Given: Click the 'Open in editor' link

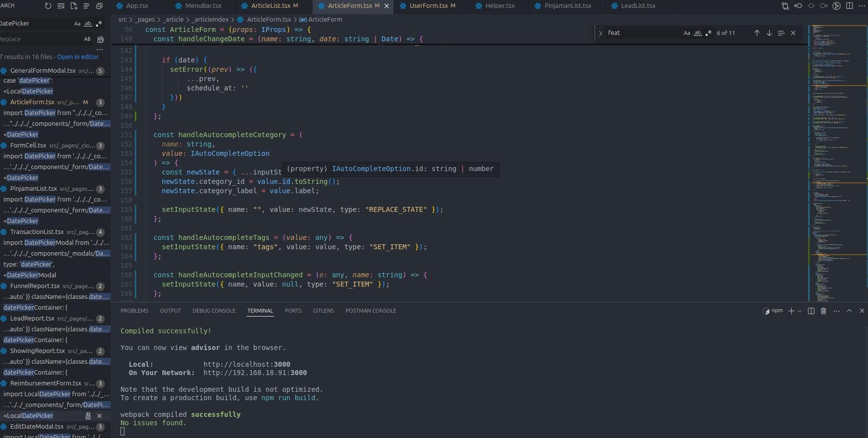Looking at the screenshot, I should pos(78,57).
